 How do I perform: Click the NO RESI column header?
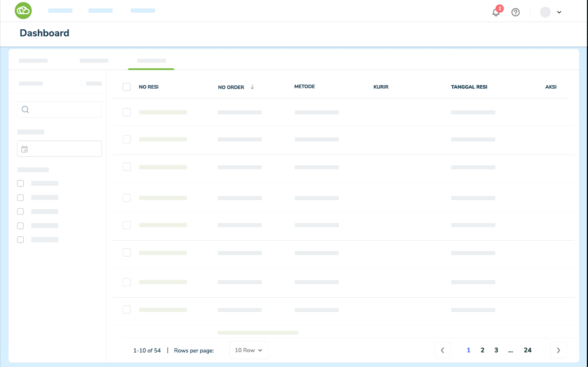click(149, 87)
